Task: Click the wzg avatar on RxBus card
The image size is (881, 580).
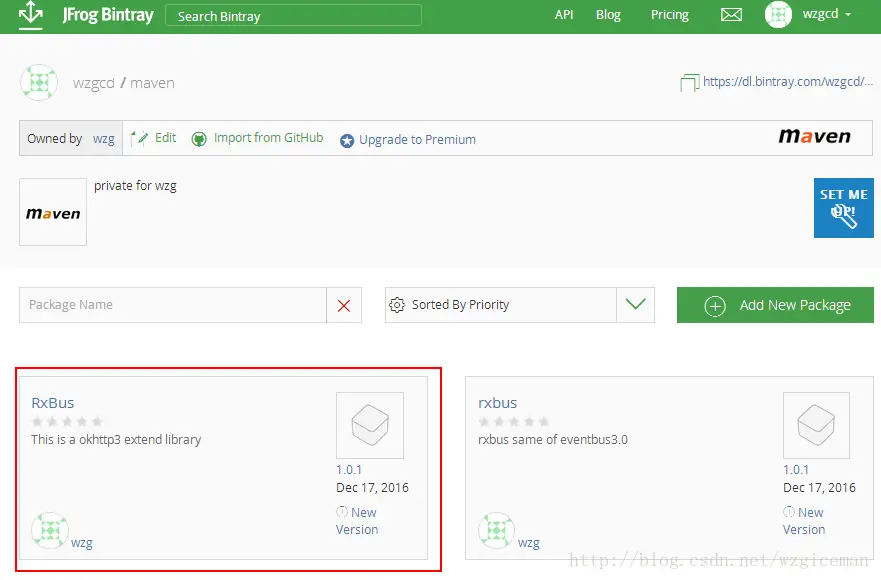Action: [x=50, y=531]
